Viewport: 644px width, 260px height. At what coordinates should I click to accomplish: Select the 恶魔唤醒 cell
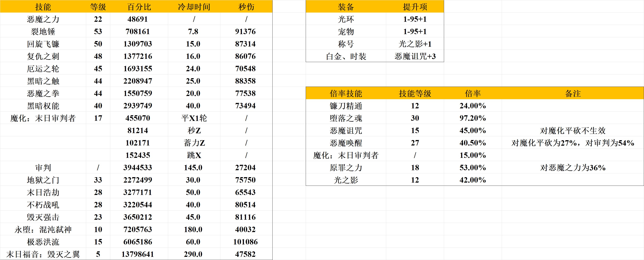[x=346, y=143]
